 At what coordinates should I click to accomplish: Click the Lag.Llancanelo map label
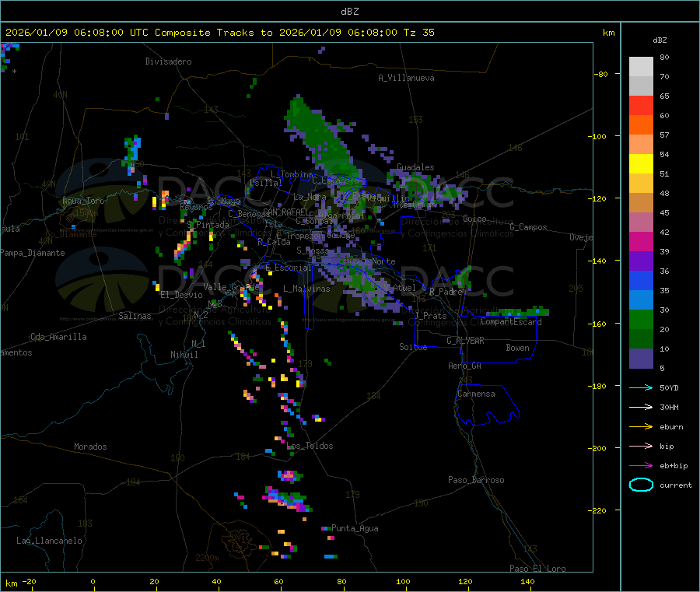pyautogui.click(x=49, y=541)
